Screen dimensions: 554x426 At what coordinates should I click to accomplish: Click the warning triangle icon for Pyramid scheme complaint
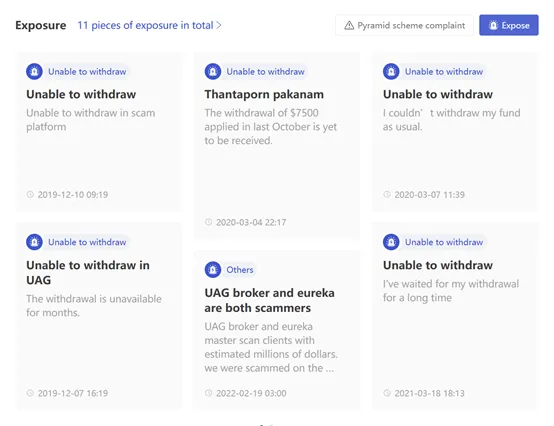349,25
